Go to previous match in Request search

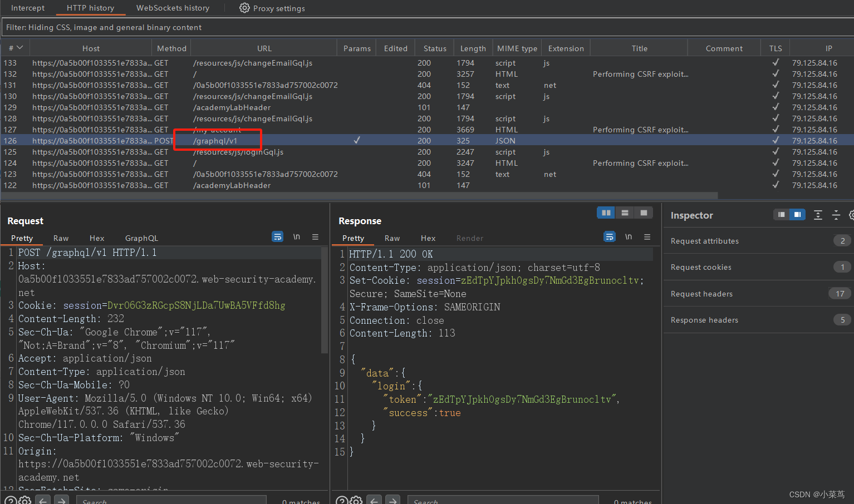pyautogui.click(x=43, y=500)
